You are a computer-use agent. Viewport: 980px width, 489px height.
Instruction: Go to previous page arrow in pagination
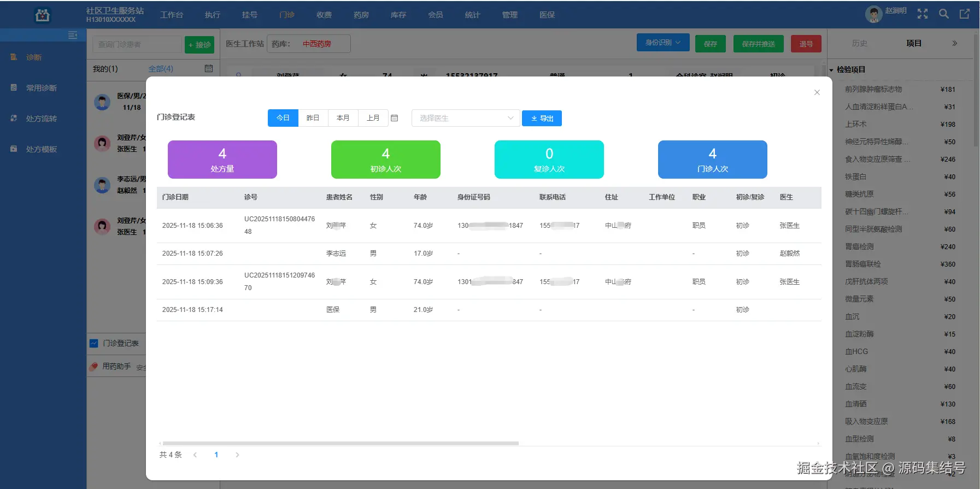point(195,455)
